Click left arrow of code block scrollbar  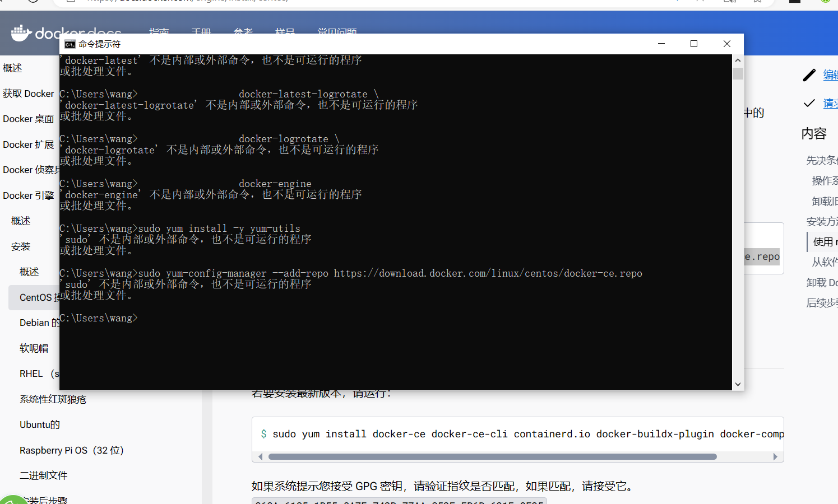(x=260, y=456)
